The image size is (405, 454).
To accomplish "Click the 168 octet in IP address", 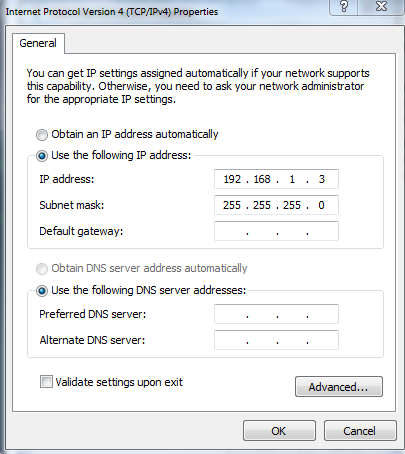I will [x=262, y=179].
